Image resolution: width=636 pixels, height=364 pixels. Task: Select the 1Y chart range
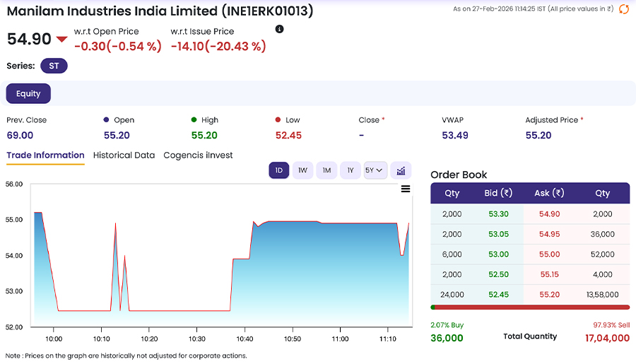coord(351,170)
